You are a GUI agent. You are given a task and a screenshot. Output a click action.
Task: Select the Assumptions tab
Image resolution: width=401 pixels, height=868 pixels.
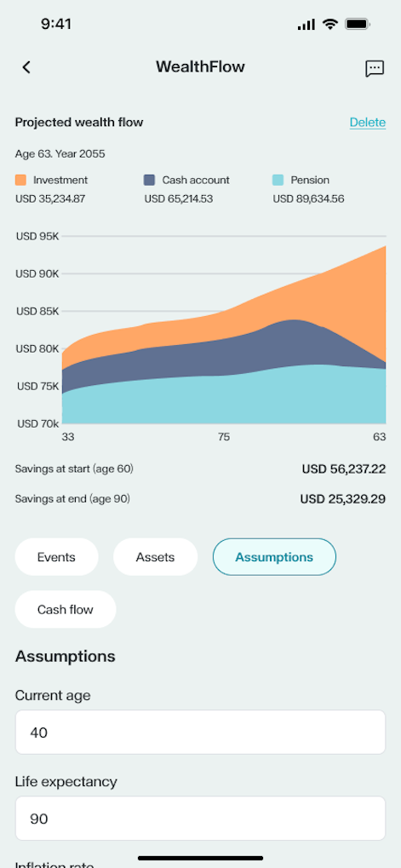click(274, 557)
